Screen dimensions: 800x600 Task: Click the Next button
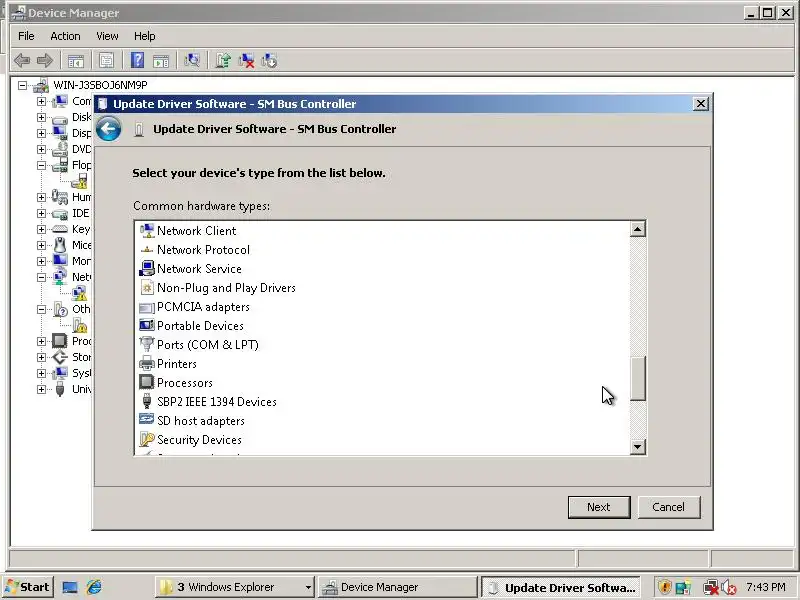[x=599, y=507]
